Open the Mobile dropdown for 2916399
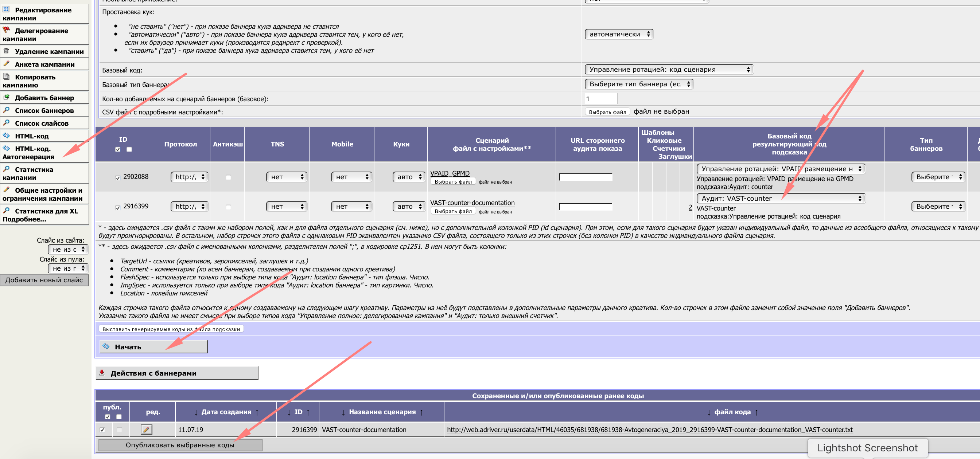The width and height of the screenshot is (980, 459). coord(351,206)
